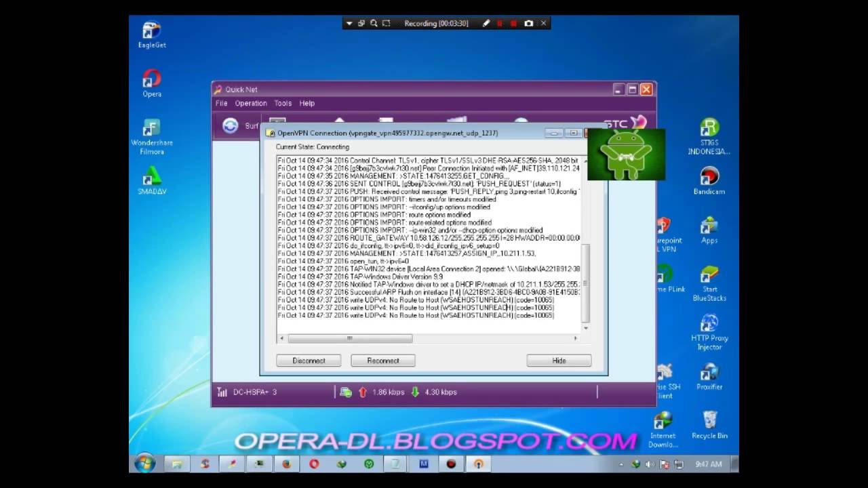This screenshot has width=868, height=488.
Task: Close the recording bar with the X
Action: pyautogui.click(x=543, y=23)
